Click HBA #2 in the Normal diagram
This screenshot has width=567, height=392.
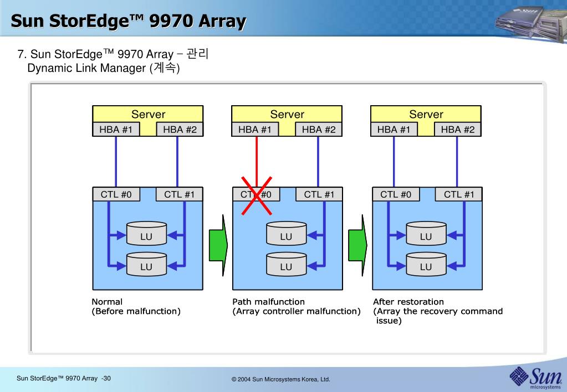180,130
